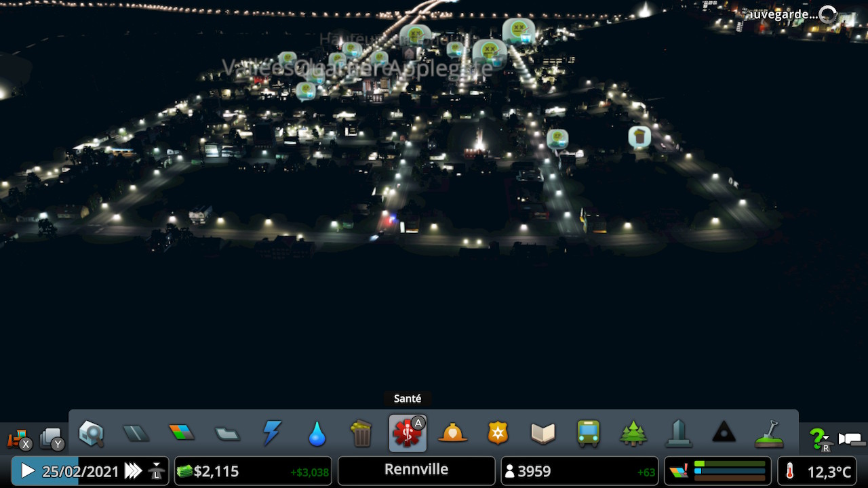Open the Landscaping shovel menu
Image resolution: width=868 pixels, height=488 pixels.
pos(769,434)
